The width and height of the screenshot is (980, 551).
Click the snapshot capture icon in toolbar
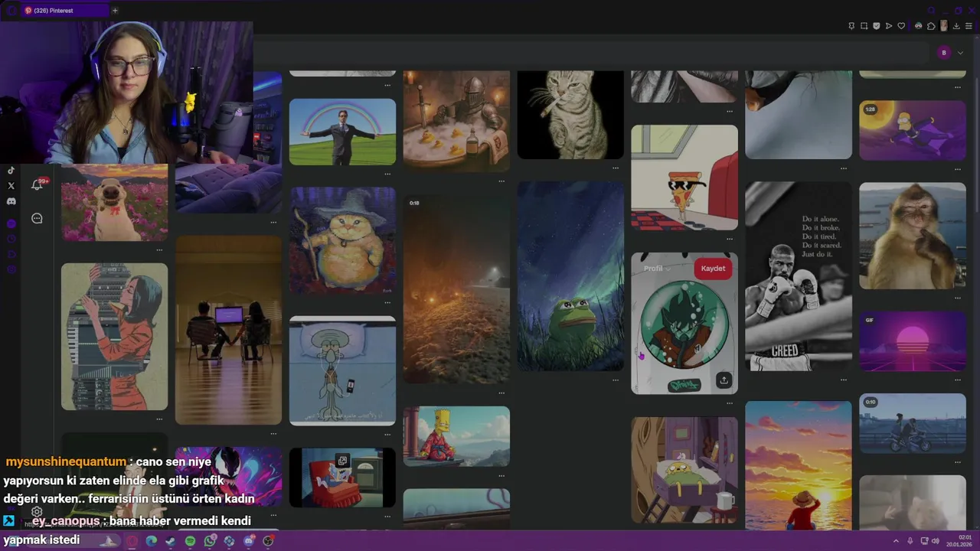[864, 26]
